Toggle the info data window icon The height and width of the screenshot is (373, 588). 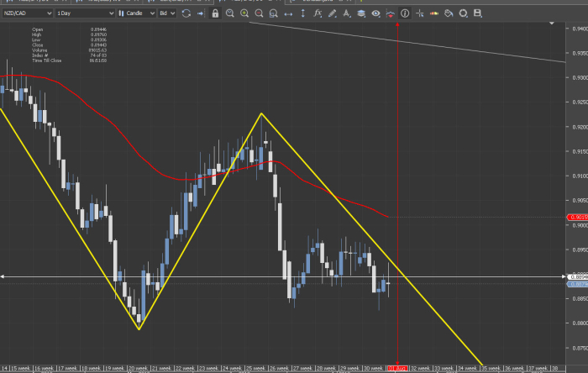(x=405, y=13)
